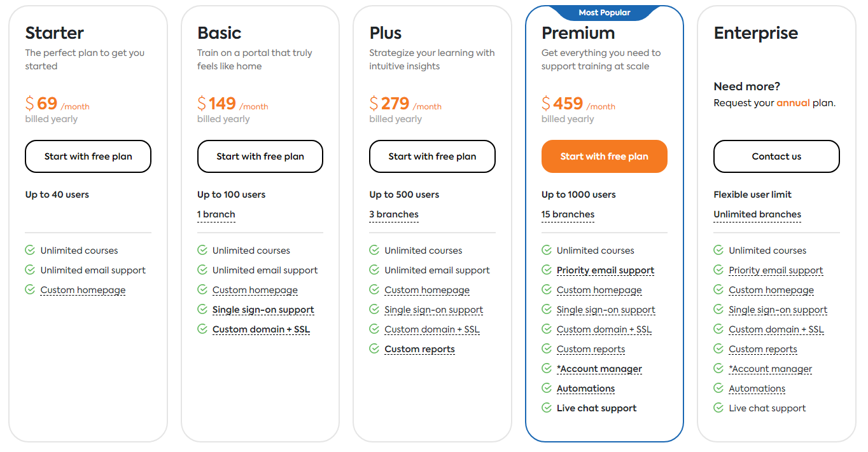Click checkmark icon next to Enterprise *Account manager
Image resolution: width=868 pixels, height=452 pixels.
(x=718, y=369)
